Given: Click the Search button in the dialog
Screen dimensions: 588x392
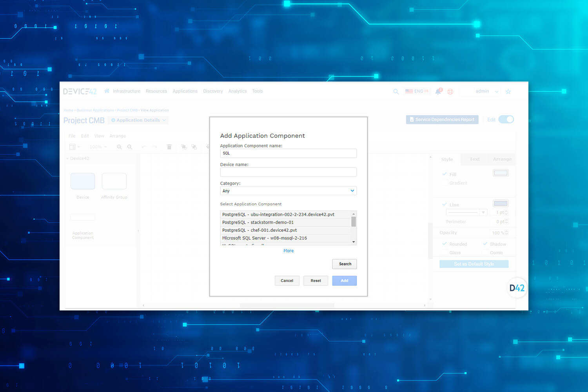Looking at the screenshot, I should [x=344, y=264].
